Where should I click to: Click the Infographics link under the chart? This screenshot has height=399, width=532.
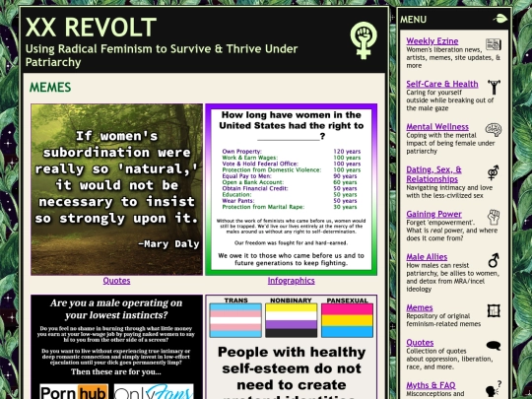coord(291,281)
